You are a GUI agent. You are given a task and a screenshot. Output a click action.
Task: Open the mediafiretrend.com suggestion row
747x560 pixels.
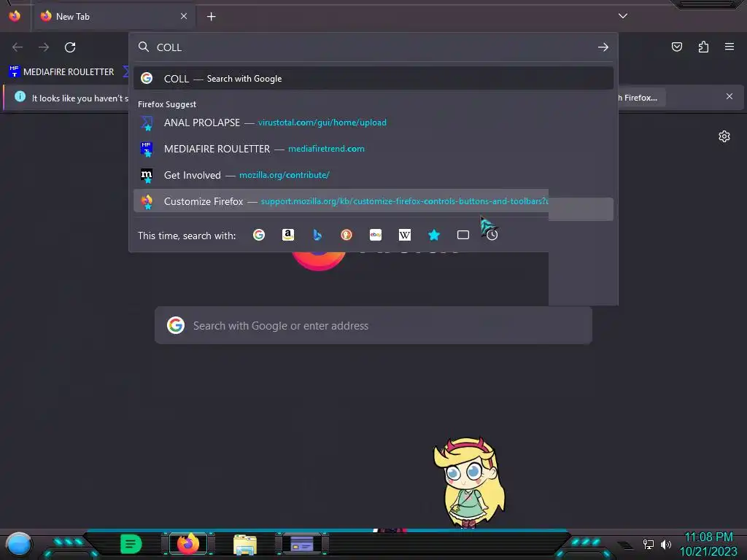373,149
